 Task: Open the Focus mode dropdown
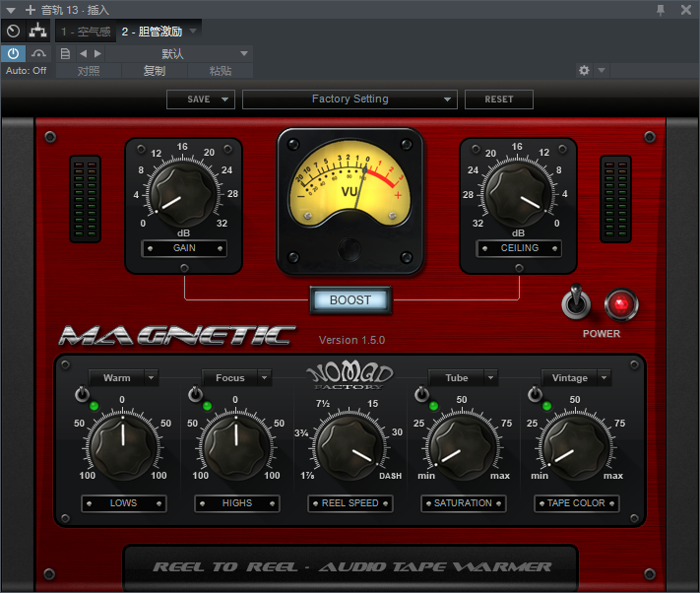[237, 378]
